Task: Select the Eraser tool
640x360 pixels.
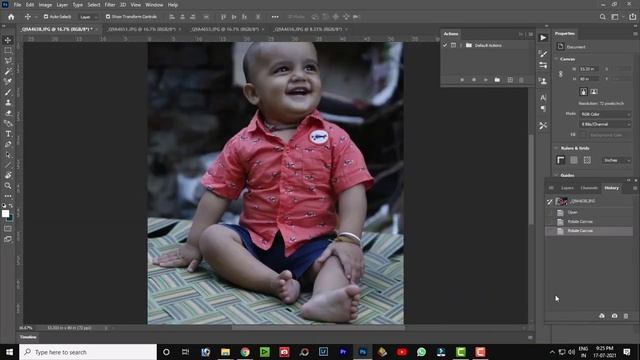Action: pos(8,113)
